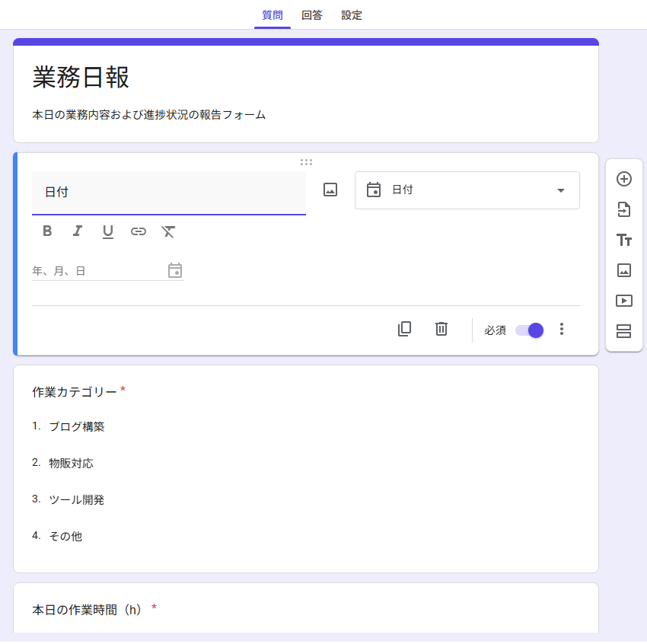This screenshot has height=644, width=647.
Task: Edit the form description 本日の業務内容および進捗状況の報告フォーム
Action: click(149, 115)
